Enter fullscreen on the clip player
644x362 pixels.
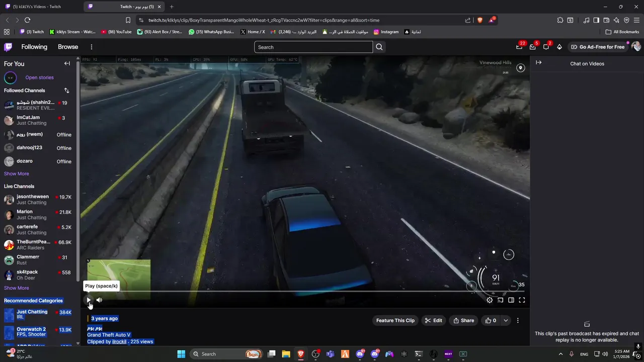522,300
